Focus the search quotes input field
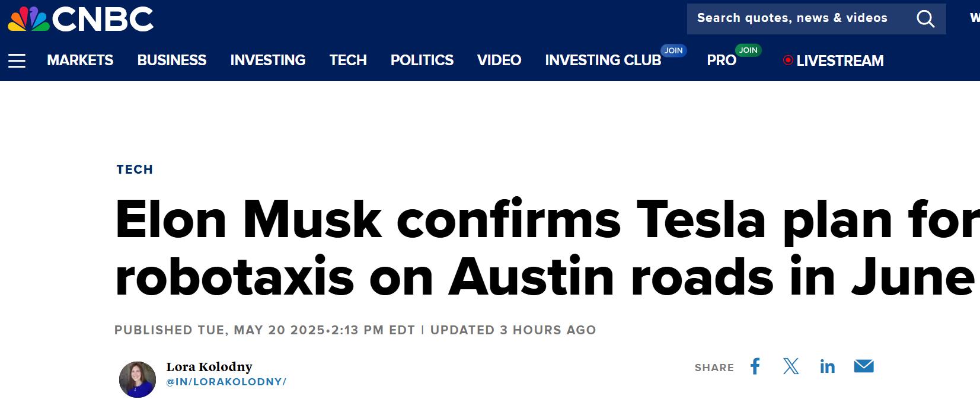 (x=794, y=18)
